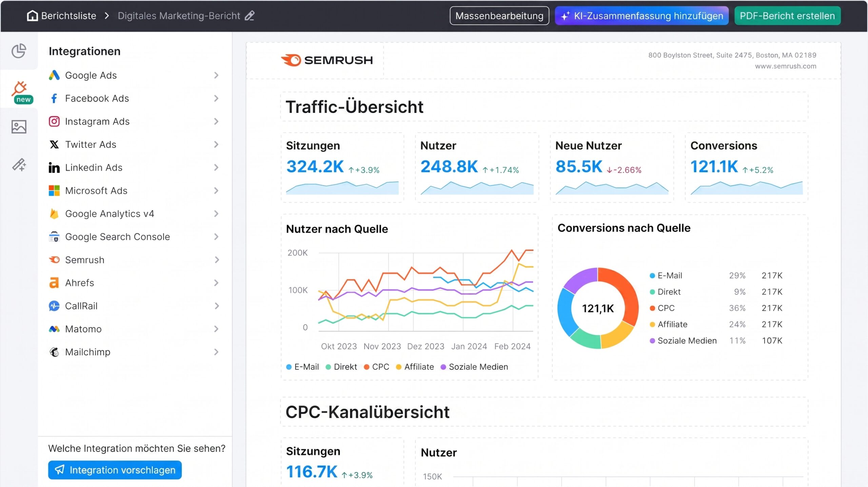
Task: Select Twitter Ads in the integrations list
Action: pyautogui.click(x=135, y=144)
